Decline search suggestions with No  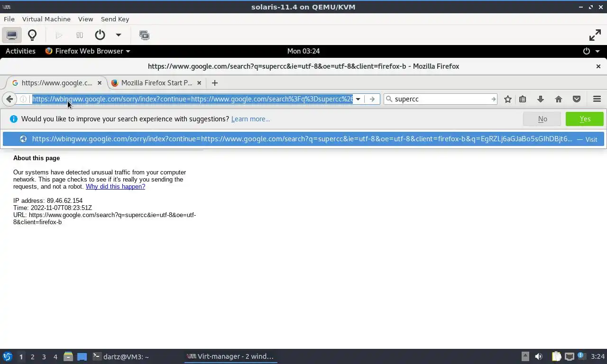pos(543,119)
